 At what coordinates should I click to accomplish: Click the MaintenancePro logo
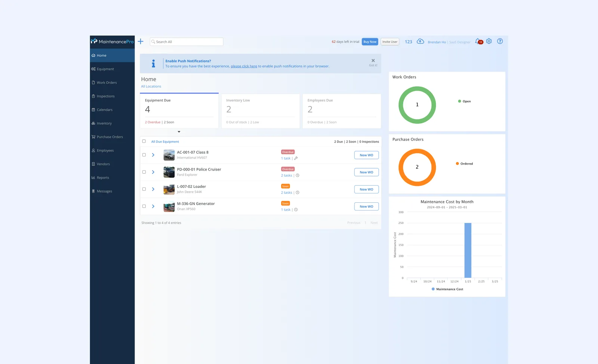pos(112,41)
